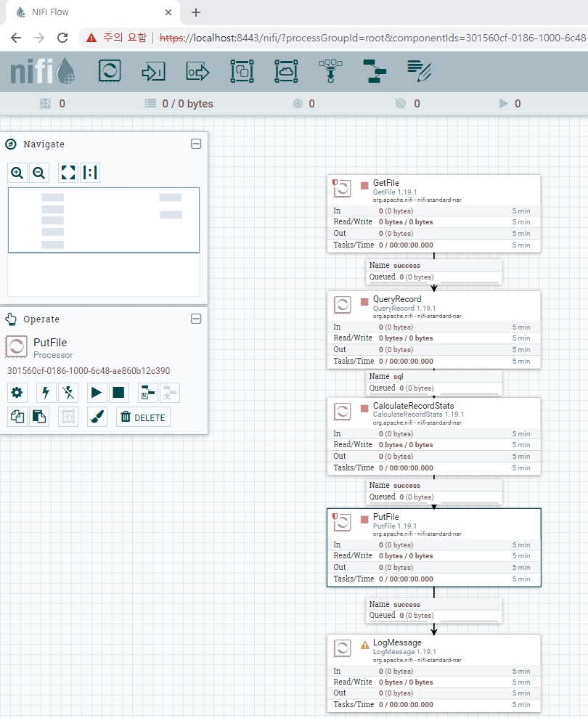Click QueryRecord Tasks/Time row
Screen dimensions: 588x718
click(x=433, y=362)
